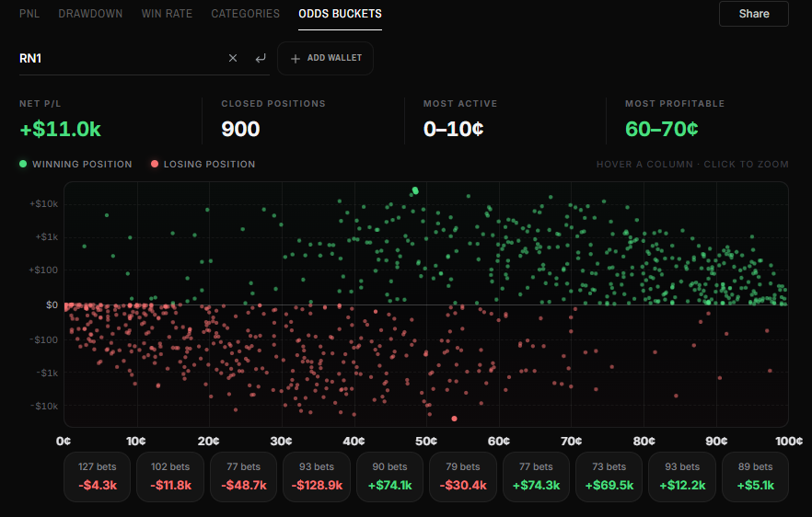Choose the 90 bets +$74.1k bucket

[x=390, y=477]
